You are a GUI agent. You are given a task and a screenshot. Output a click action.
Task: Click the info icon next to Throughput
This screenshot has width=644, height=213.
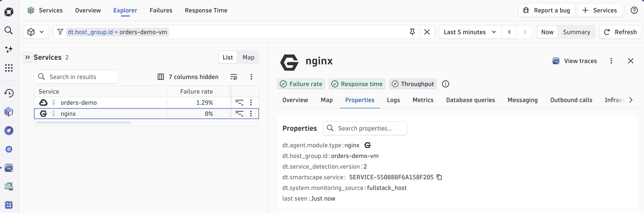coord(446,84)
